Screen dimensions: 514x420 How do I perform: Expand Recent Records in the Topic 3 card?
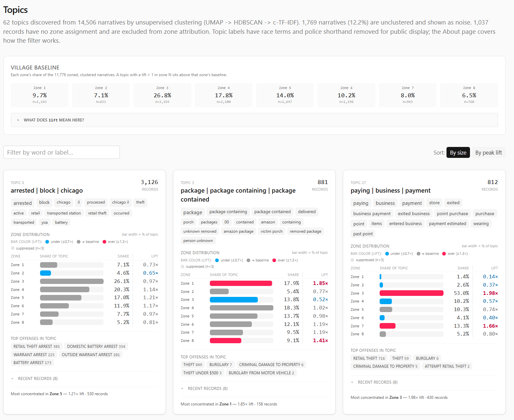(x=208, y=388)
